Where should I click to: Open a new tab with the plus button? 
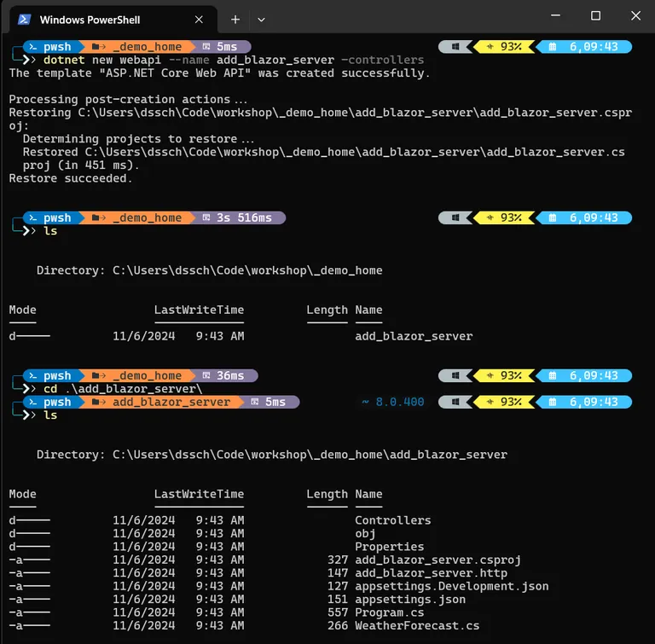235,19
